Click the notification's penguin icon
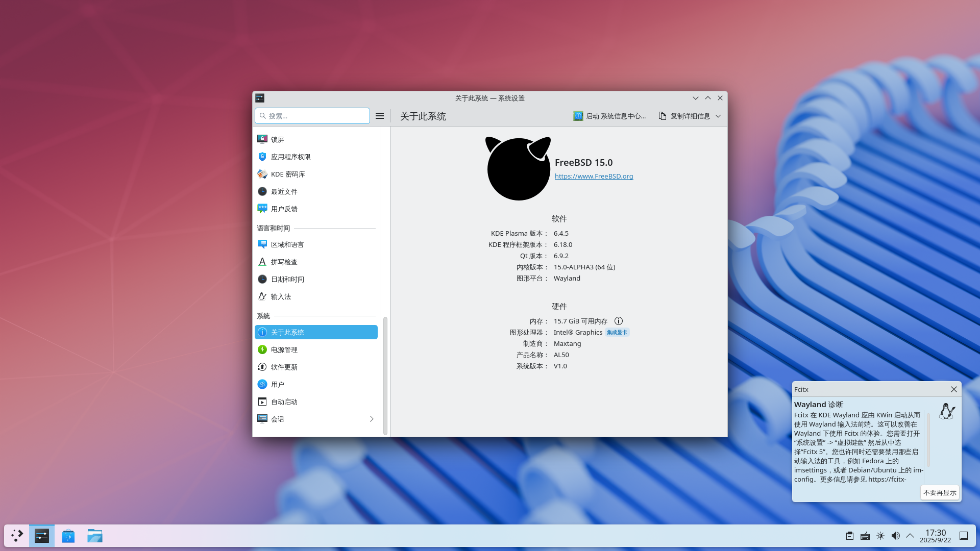This screenshot has height=551, width=980. pos(947,411)
